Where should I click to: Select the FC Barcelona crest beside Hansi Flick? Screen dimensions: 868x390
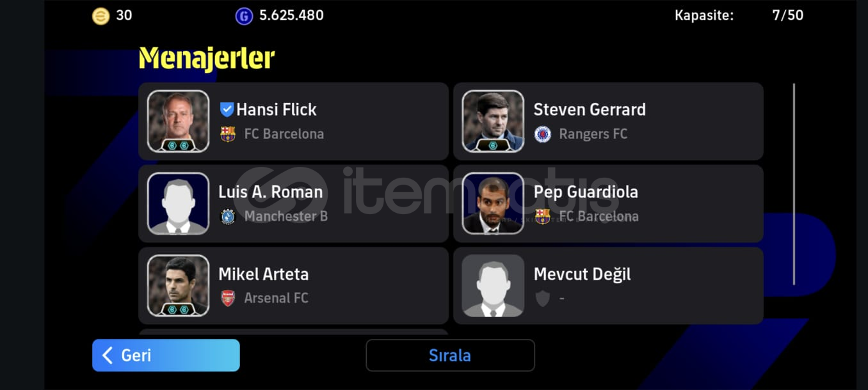[228, 134]
